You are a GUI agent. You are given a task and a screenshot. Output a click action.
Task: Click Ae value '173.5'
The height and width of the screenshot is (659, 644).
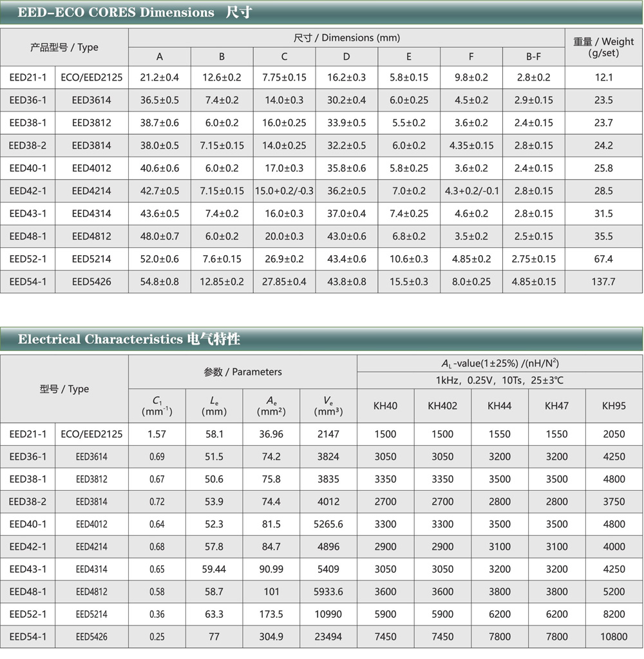click(271, 615)
